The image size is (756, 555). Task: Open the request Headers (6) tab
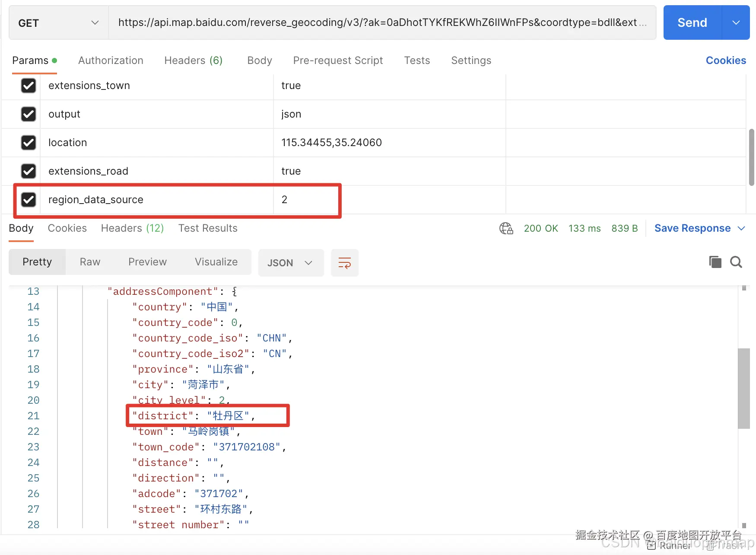(194, 61)
